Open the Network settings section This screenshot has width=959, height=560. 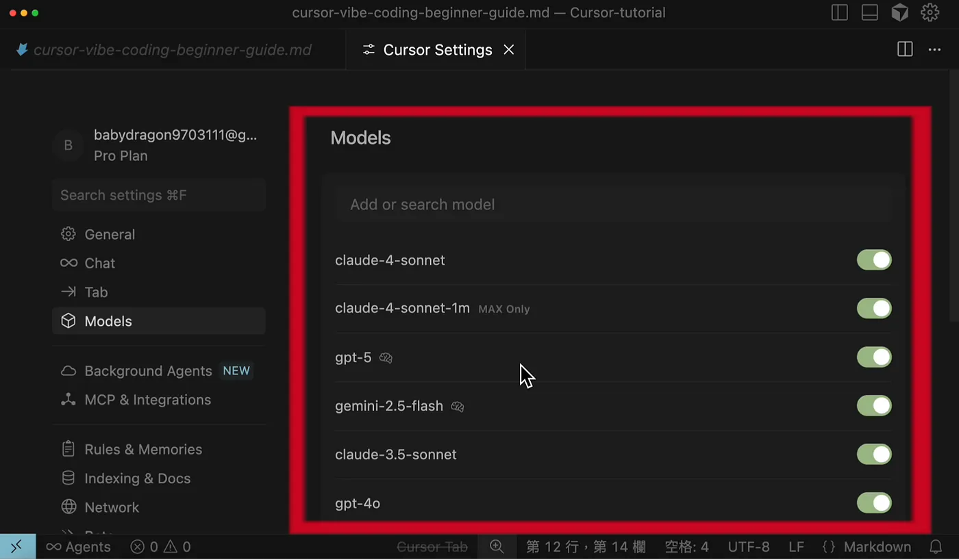click(x=159, y=507)
